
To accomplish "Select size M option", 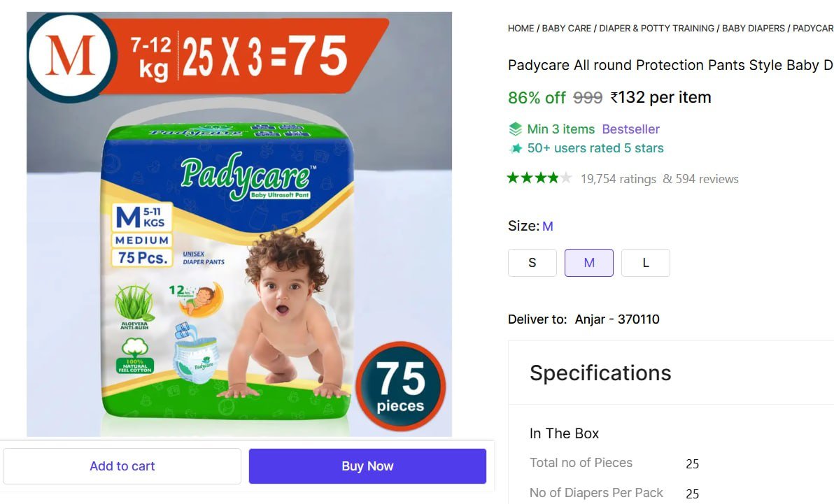I will tap(589, 263).
